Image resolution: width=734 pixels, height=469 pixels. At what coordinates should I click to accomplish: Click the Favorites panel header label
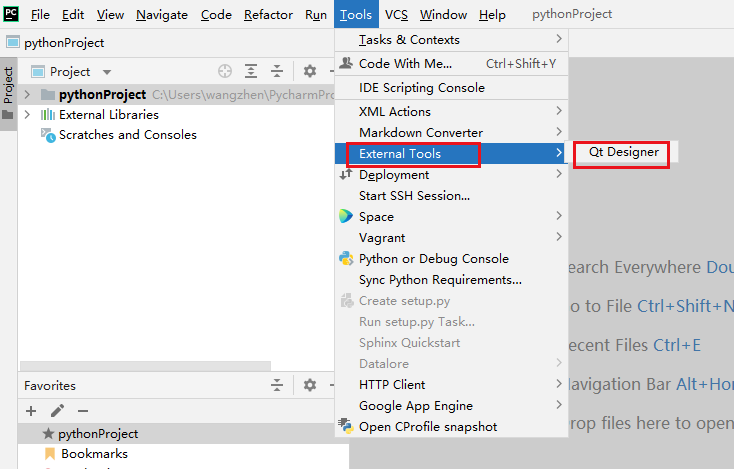(x=50, y=386)
